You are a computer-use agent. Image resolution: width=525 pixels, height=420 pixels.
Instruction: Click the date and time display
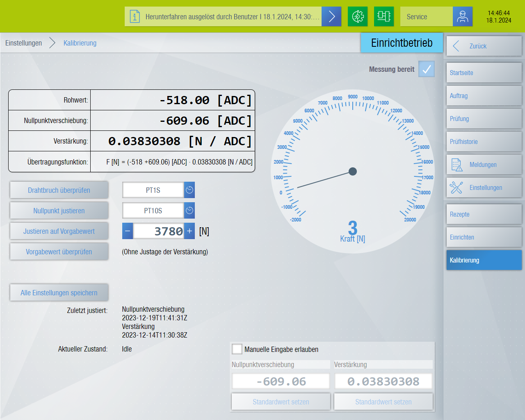click(499, 16)
